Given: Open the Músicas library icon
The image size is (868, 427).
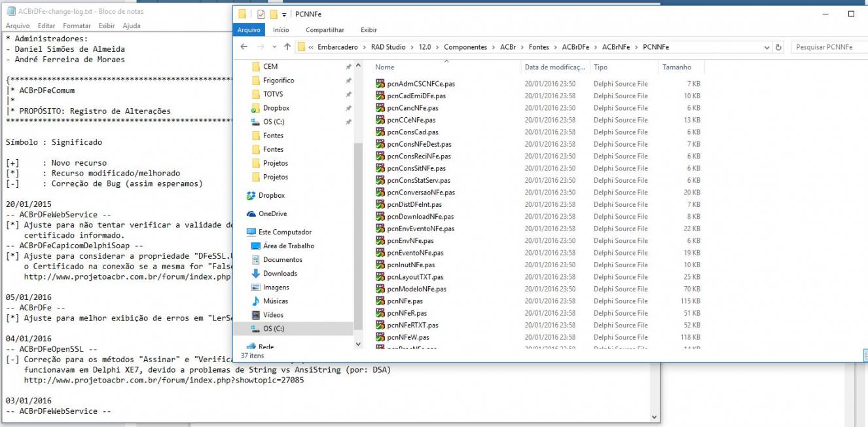Looking at the screenshot, I should 256,301.
